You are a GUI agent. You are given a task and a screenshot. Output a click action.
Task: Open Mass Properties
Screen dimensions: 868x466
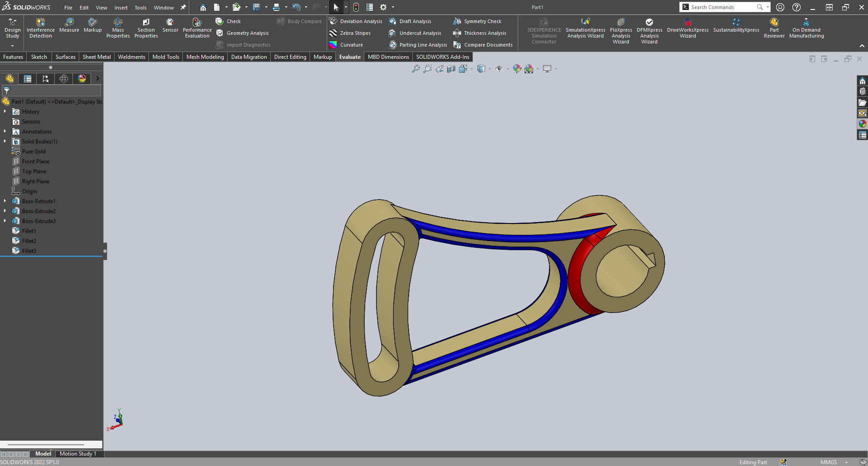pos(118,28)
